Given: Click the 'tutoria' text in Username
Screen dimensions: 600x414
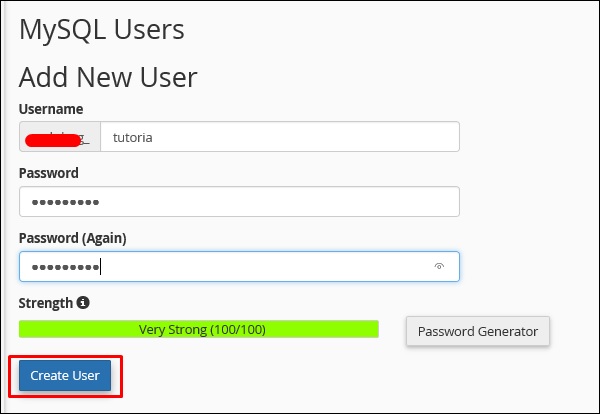Looking at the screenshot, I should (x=133, y=138).
